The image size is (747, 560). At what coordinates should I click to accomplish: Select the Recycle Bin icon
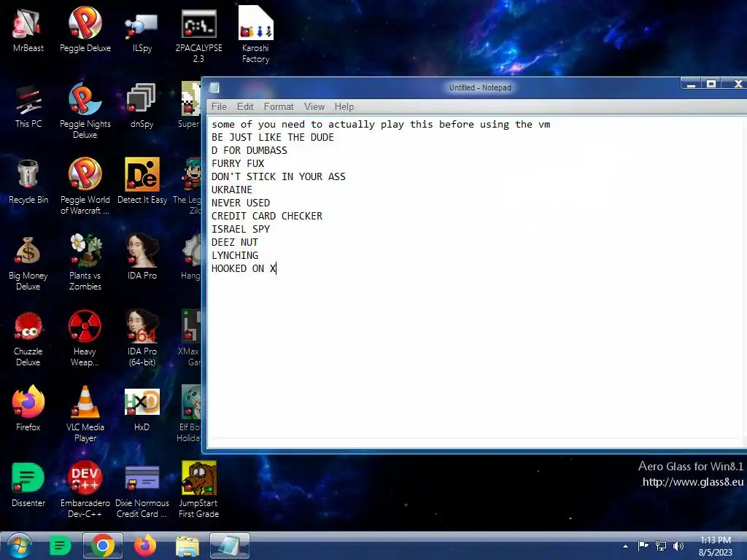pyautogui.click(x=28, y=182)
